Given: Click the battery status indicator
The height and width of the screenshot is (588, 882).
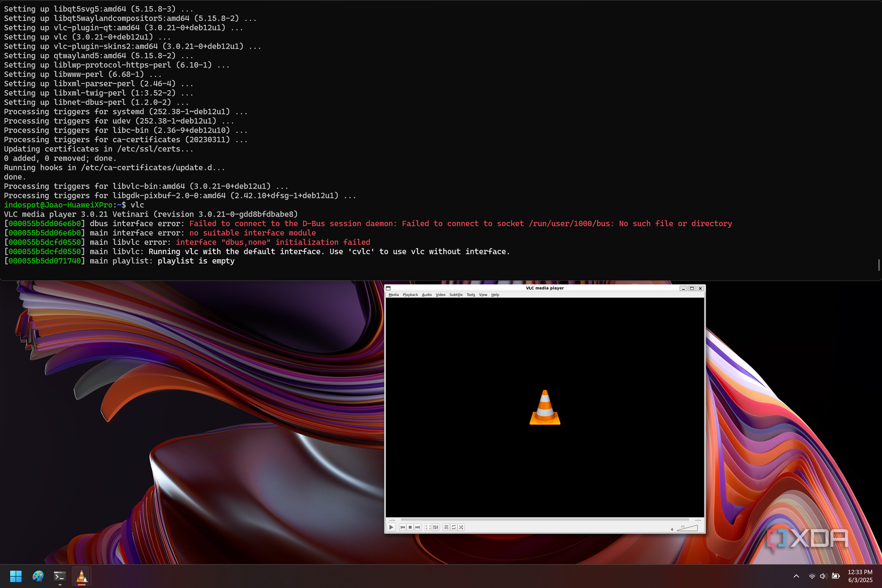Looking at the screenshot, I should 835,576.
